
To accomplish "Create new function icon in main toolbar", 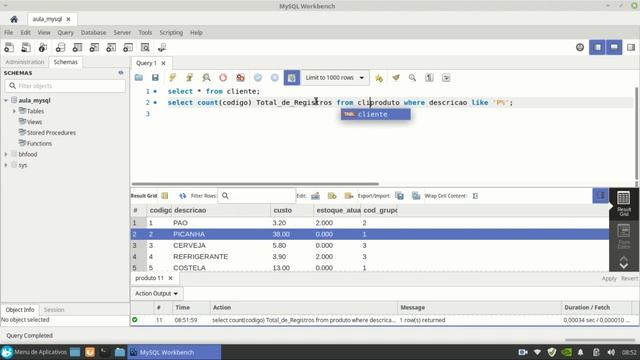I will click(128, 47).
